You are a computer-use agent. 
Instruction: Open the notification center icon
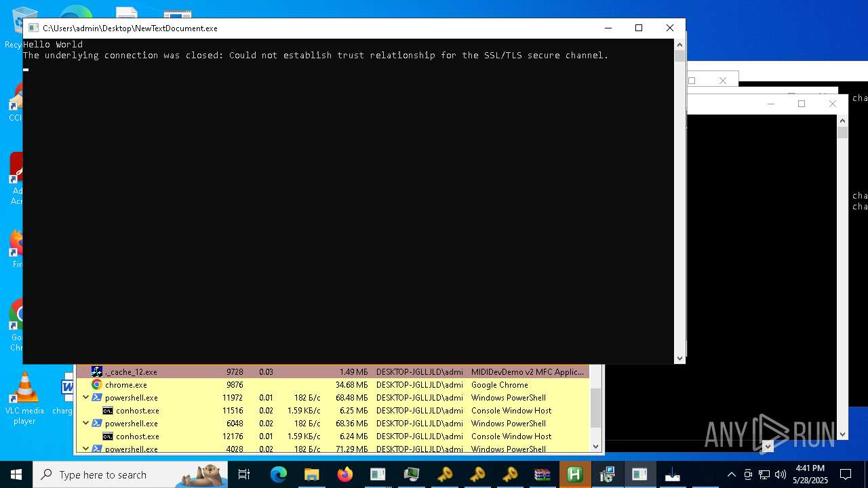(846, 474)
